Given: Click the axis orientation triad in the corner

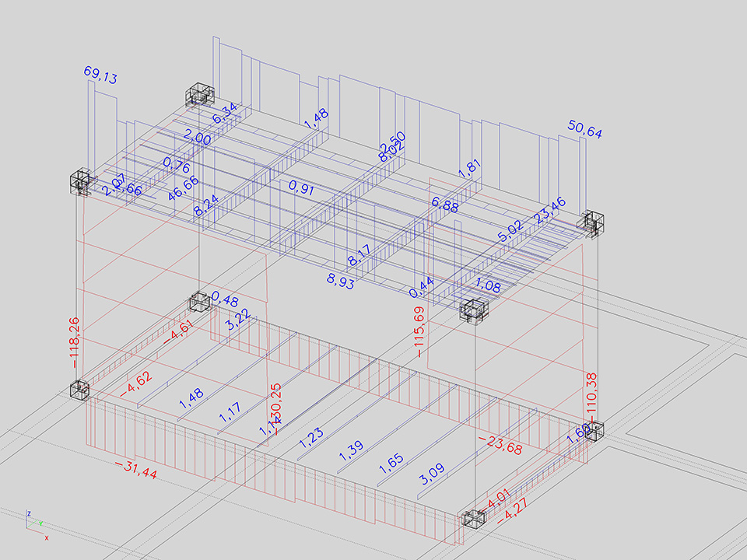Looking at the screenshot, I should click(x=36, y=524).
